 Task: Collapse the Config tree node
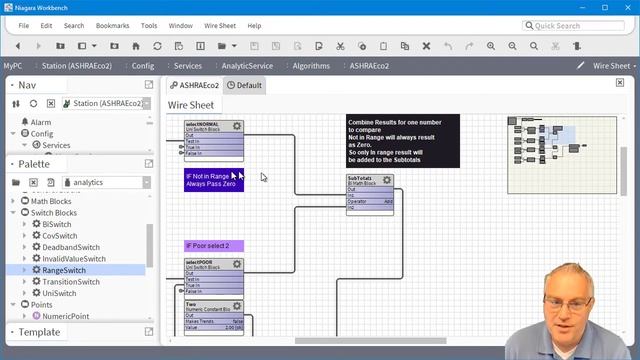click(13, 133)
